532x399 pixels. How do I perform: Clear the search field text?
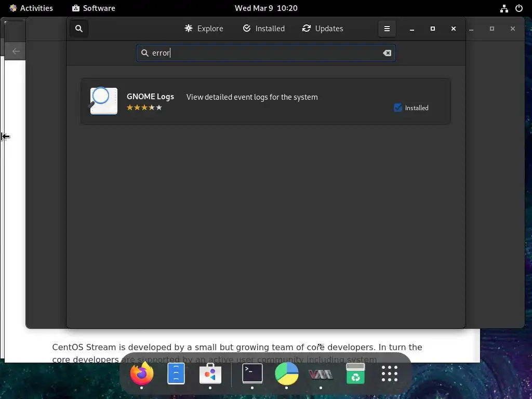pos(387,53)
